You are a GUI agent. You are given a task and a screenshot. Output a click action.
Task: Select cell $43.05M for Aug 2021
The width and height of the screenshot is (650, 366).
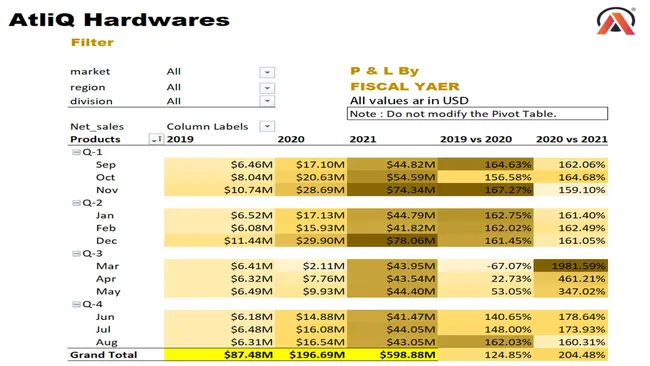[x=392, y=342]
